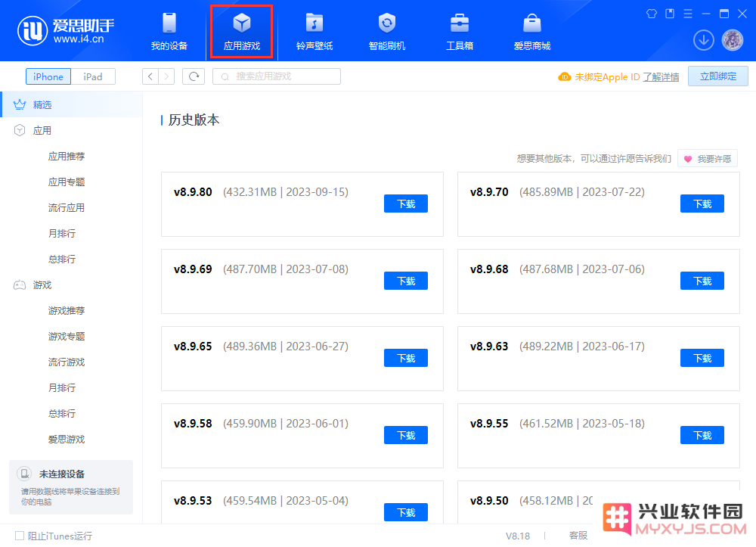Click the 历史版本 heading
Viewport: 756px width, 547px height.
click(194, 120)
